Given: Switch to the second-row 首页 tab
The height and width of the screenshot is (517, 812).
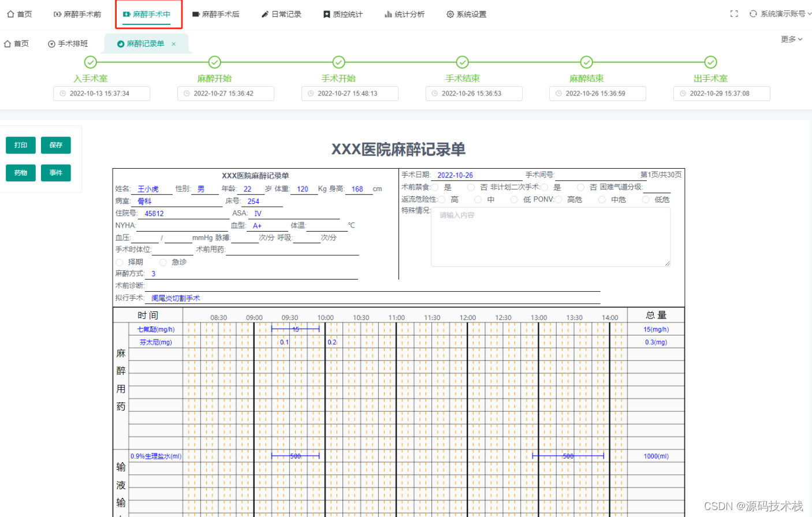Looking at the screenshot, I should (16, 44).
